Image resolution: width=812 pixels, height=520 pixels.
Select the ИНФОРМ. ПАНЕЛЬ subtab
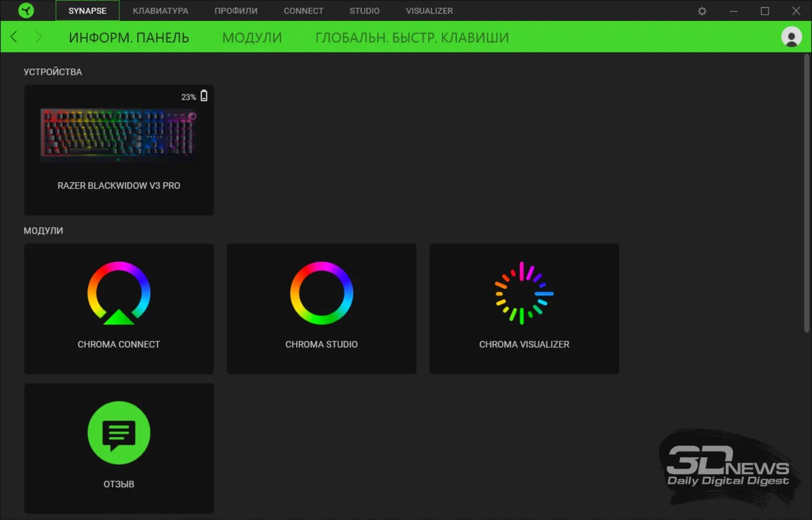pyautogui.click(x=129, y=38)
